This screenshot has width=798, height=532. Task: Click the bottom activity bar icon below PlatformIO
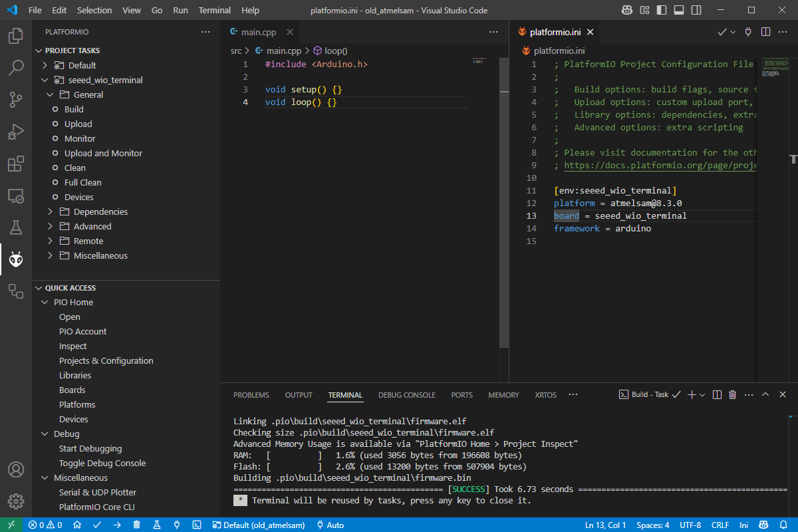(16, 291)
